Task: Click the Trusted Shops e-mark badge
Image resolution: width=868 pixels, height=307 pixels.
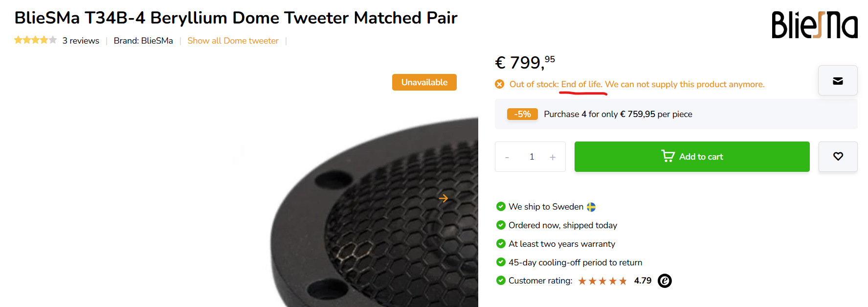Action: click(x=665, y=281)
